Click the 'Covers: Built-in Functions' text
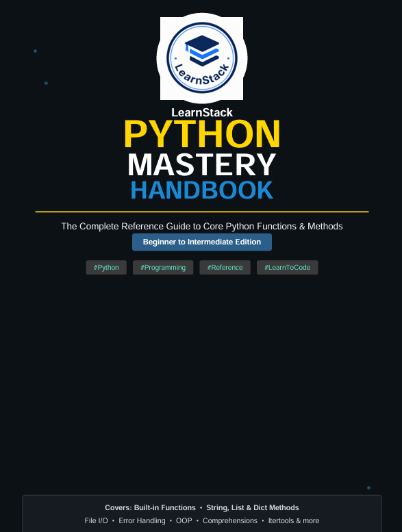 150,507
